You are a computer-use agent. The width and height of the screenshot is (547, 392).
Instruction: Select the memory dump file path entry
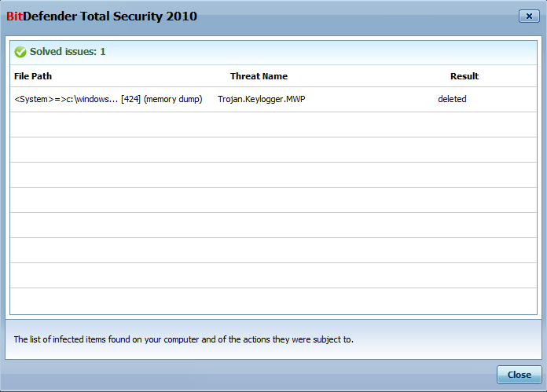[x=108, y=99]
